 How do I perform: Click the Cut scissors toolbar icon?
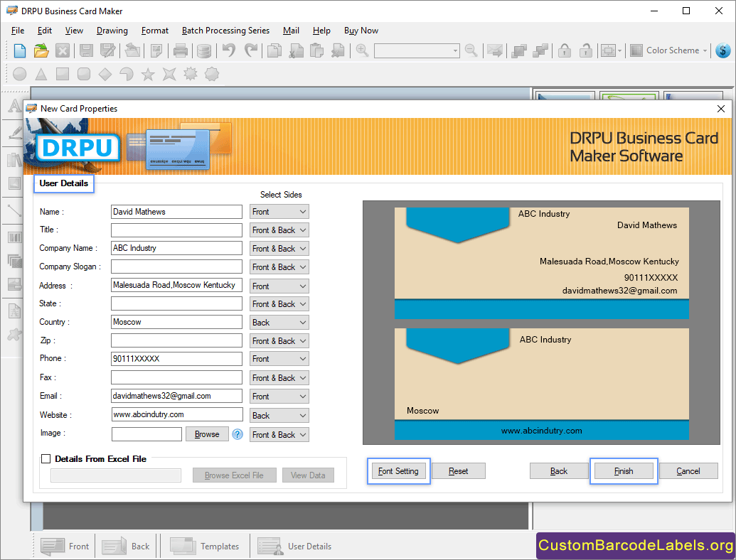[297, 50]
